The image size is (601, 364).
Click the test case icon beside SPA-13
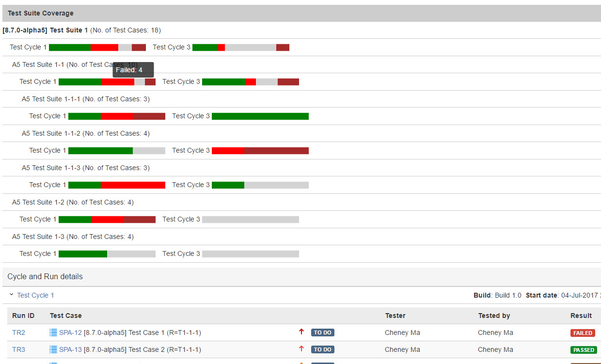[x=53, y=349]
